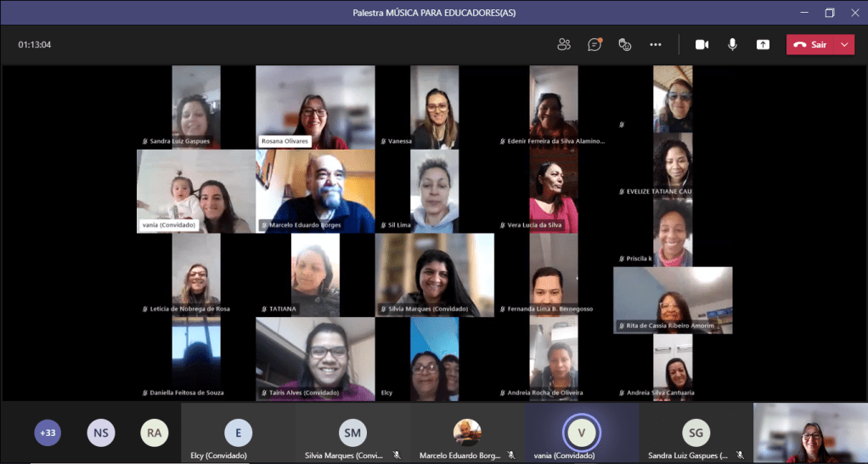868x464 pixels.
Task: Click the vania (Convidado) active speaker avatar
Action: tap(582, 433)
